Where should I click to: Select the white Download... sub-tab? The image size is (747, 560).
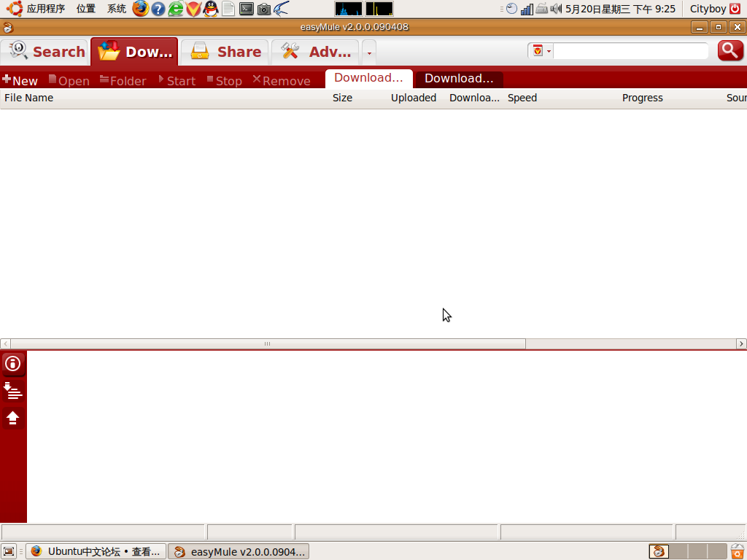point(368,78)
